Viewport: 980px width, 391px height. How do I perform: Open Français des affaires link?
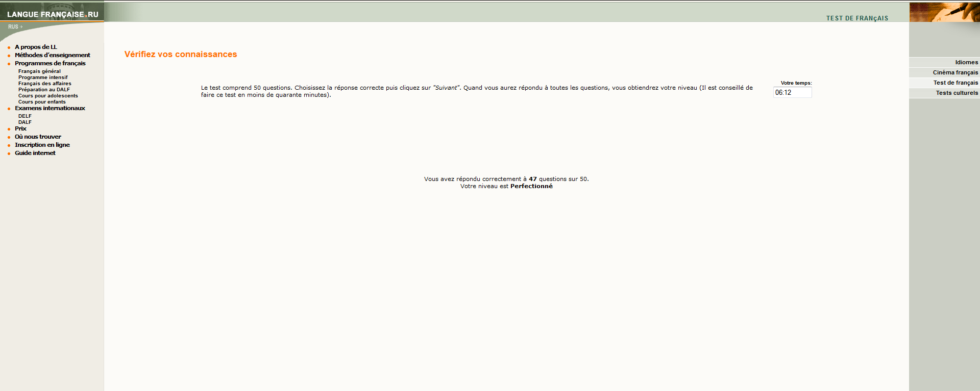pos(45,84)
